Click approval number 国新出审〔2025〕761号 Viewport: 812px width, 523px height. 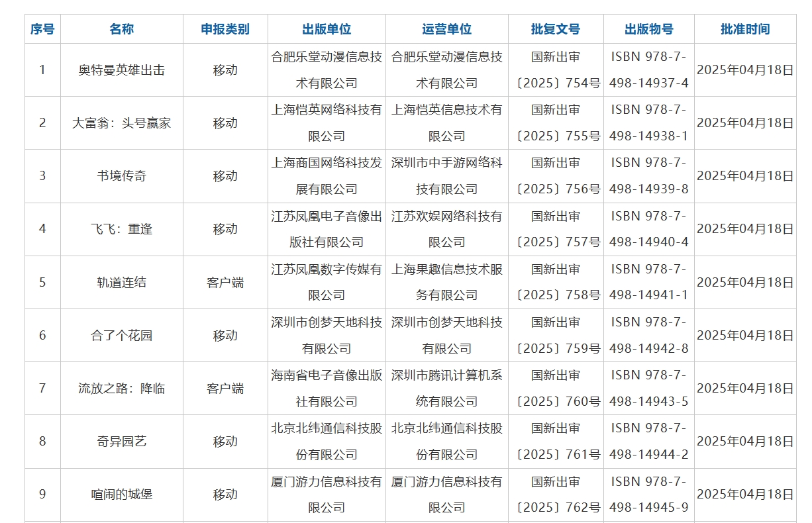[556, 442]
